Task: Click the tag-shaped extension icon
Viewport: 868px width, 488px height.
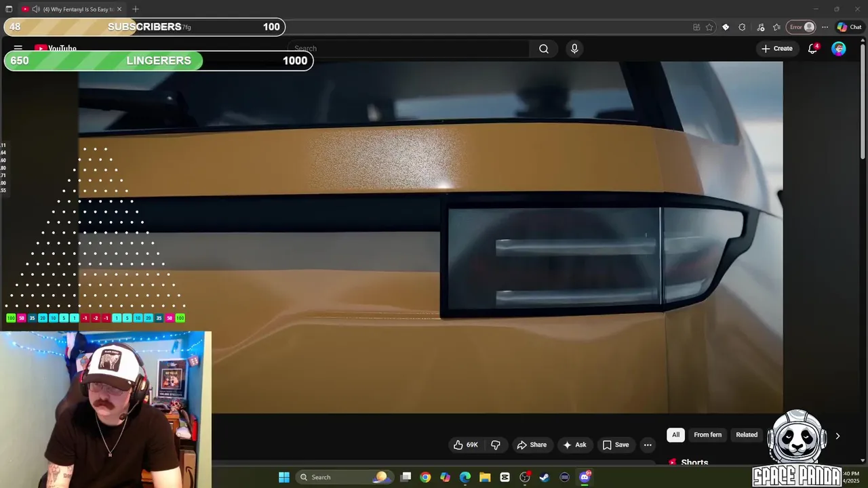Action: (726, 27)
